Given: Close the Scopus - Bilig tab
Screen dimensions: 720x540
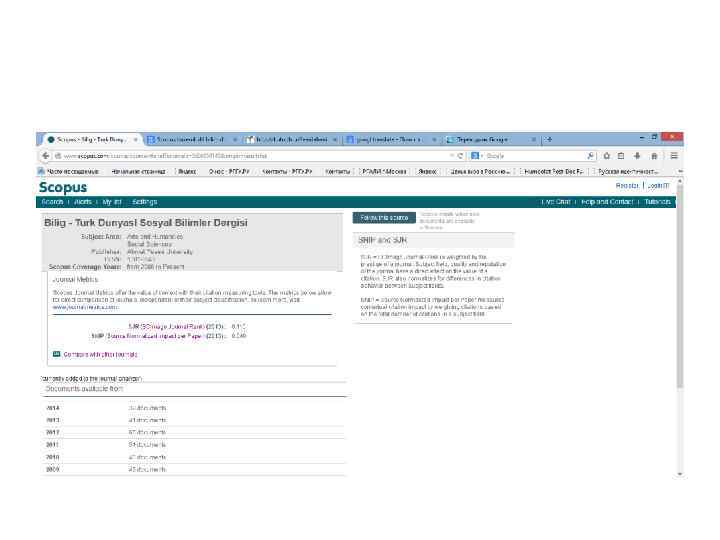Looking at the screenshot, I should click(135, 139).
